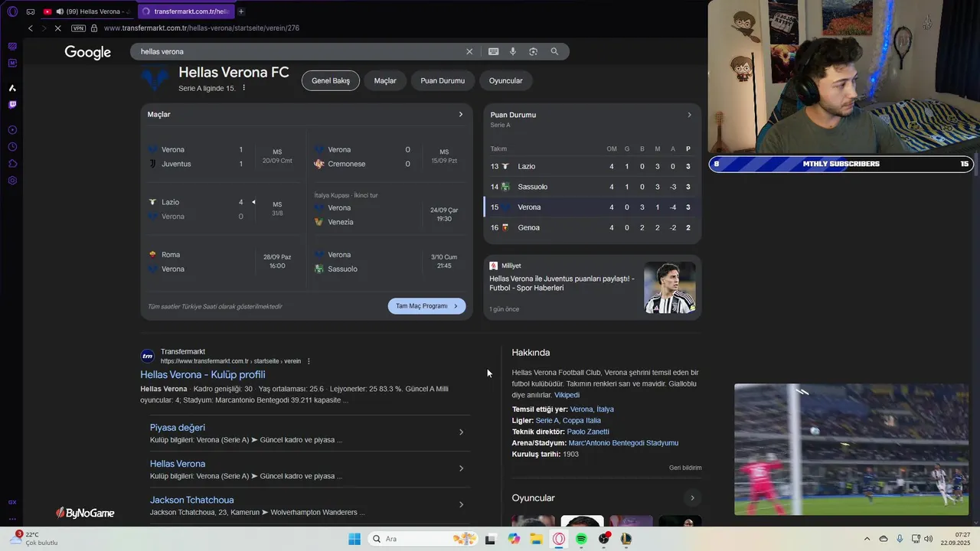Select the Genel Bakış tab
The image size is (980, 551).
(331, 80)
